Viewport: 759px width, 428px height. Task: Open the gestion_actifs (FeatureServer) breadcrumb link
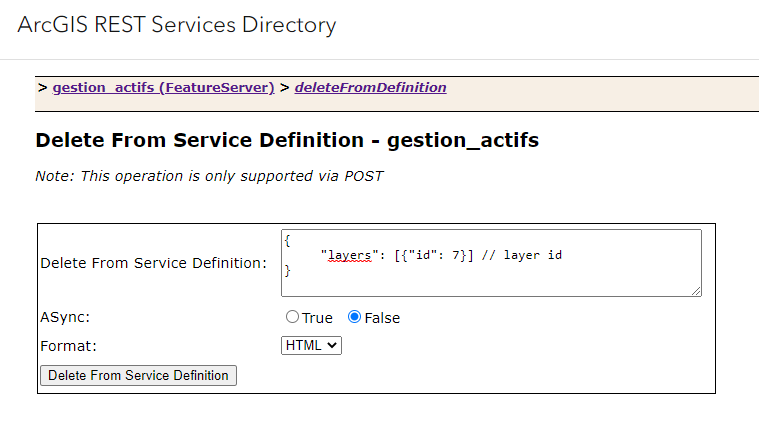click(163, 88)
